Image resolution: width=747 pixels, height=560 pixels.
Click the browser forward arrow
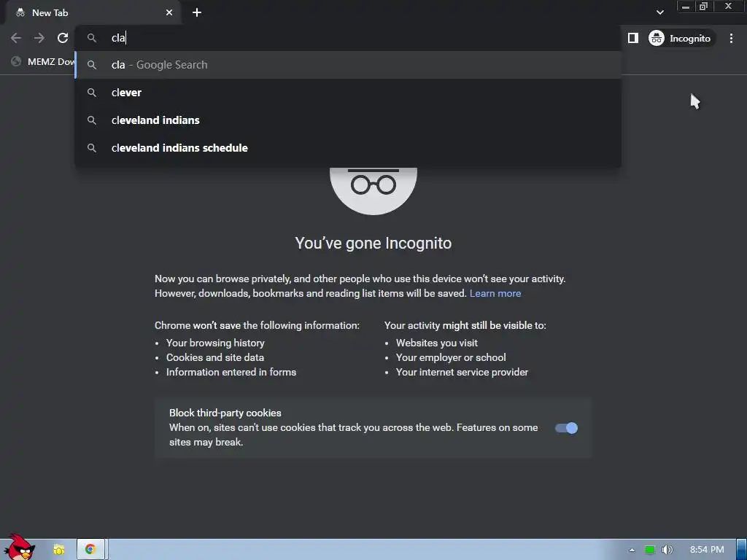[39, 38]
